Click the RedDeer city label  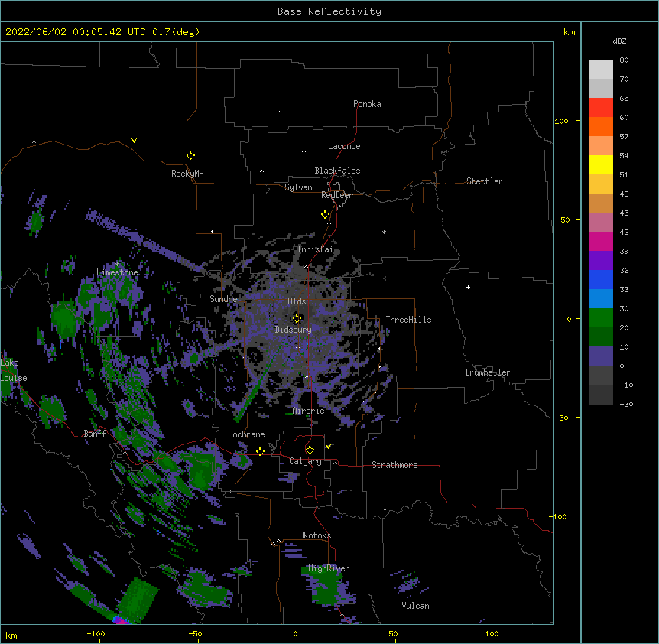[x=336, y=195]
